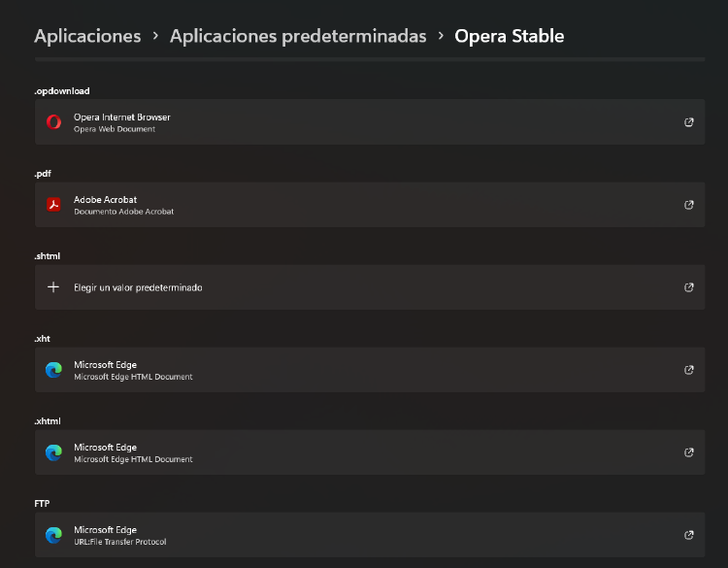Screen dimensions: 728x568
Task: Navigate to Aplicaciones predeterminadas breadcrumb
Action: (x=298, y=36)
